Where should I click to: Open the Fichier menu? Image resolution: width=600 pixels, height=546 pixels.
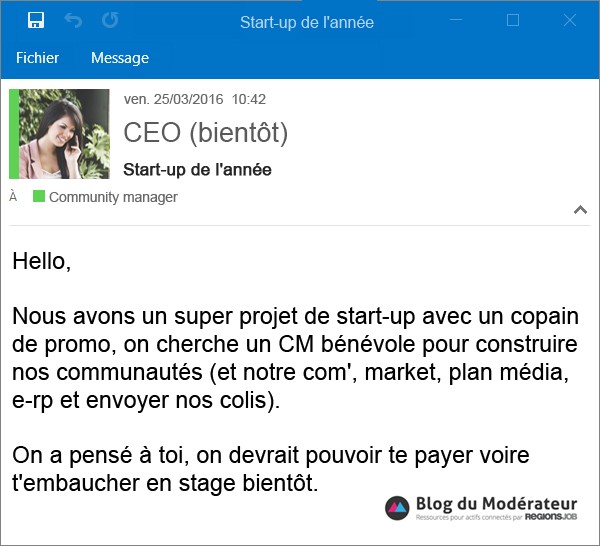point(37,58)
